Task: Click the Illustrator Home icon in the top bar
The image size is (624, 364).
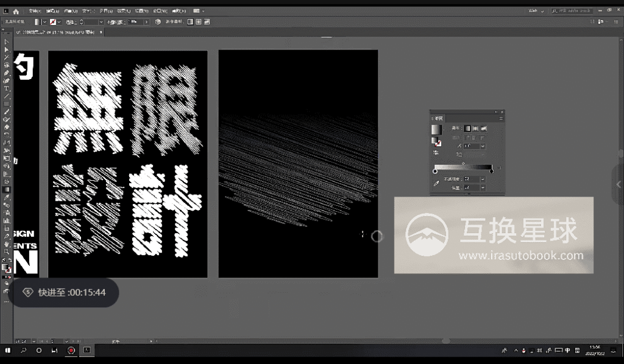Action: [16, 10]
